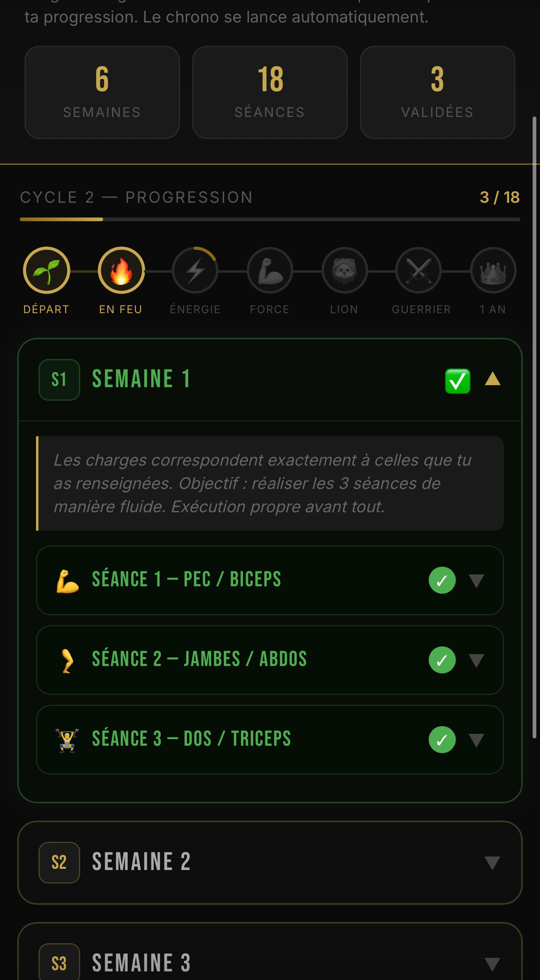Select the Guerrier crossed swords icon
The height and width of the screenshot is (980, 540).
(x=418, y=270)
